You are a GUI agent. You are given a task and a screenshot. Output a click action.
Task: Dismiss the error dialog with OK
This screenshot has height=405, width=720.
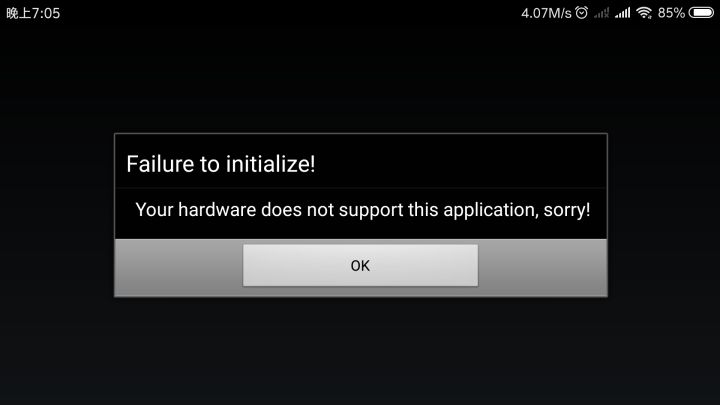360,265
